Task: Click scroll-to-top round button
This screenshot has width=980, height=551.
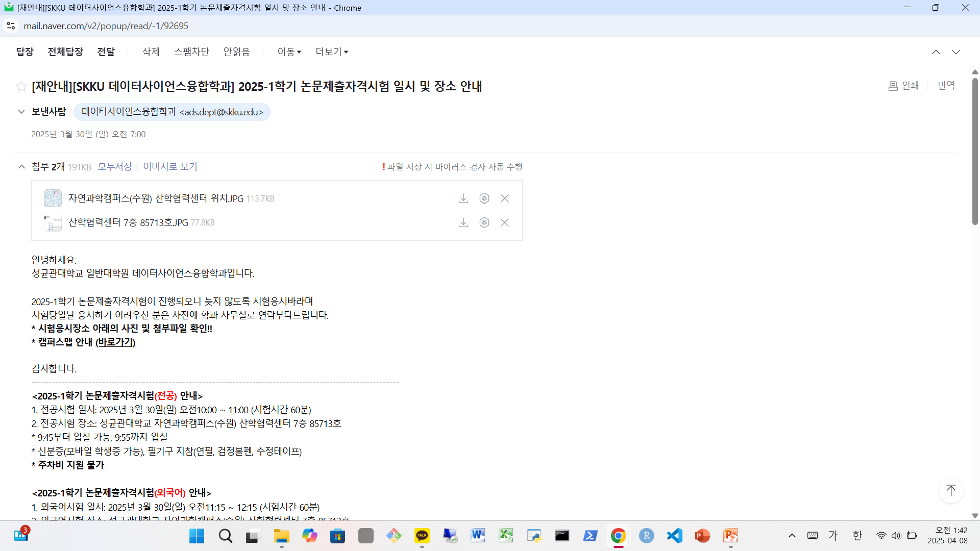Action: 950,490
